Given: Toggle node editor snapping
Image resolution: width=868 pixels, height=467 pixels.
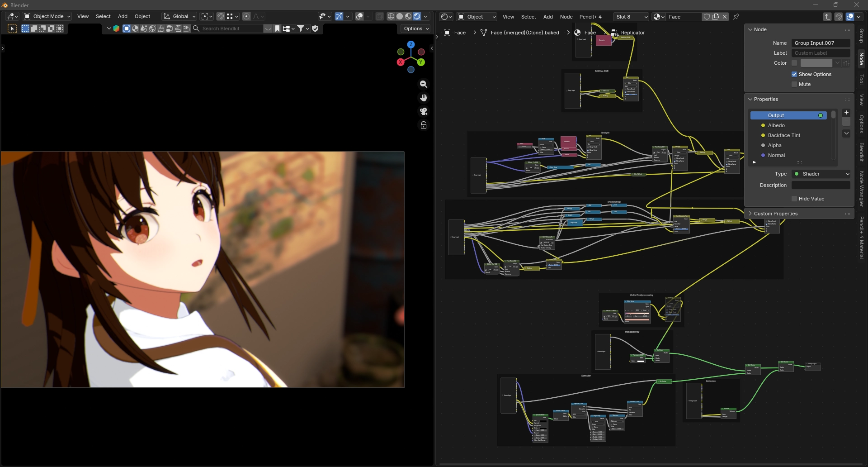Looking at the screenshot, I should coord(839,17).
